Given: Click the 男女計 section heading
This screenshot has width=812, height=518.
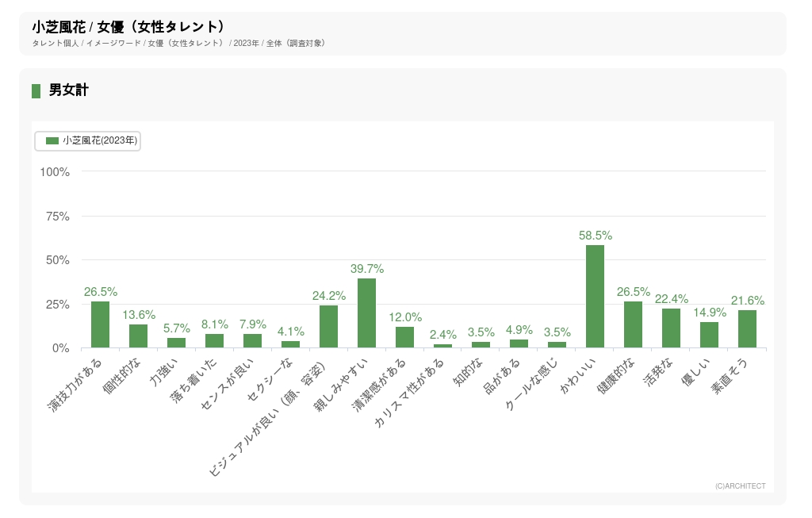Looking at the screenshot, I should tap(68, 90).
